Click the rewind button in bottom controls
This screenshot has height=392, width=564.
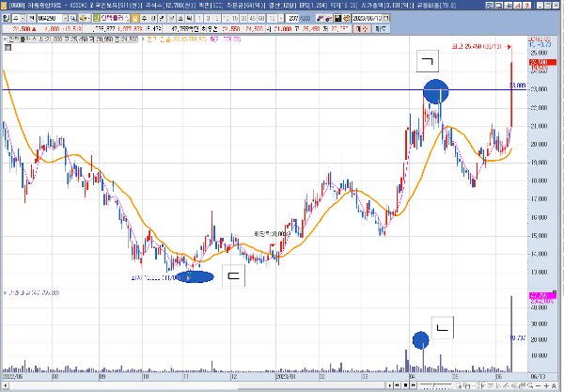[397, 385]
